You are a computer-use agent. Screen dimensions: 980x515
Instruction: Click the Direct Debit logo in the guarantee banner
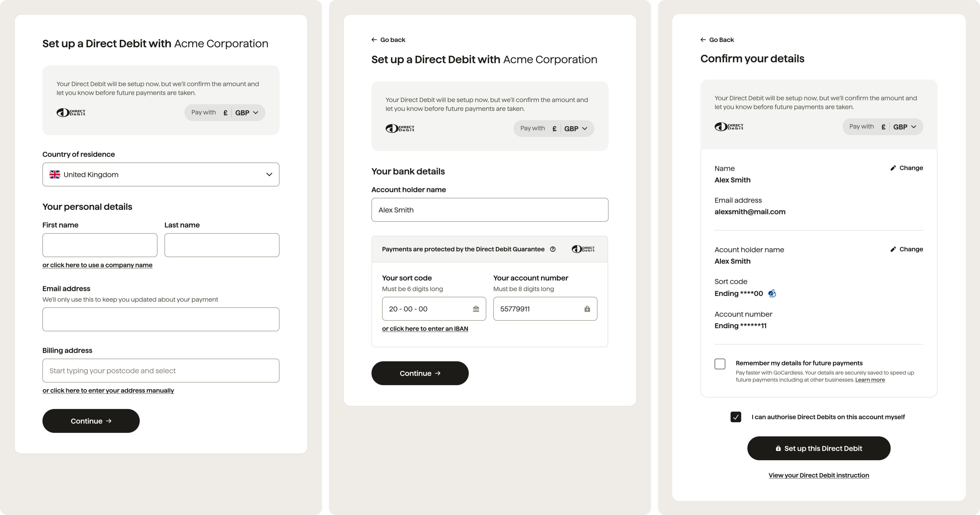click(583, 249)
